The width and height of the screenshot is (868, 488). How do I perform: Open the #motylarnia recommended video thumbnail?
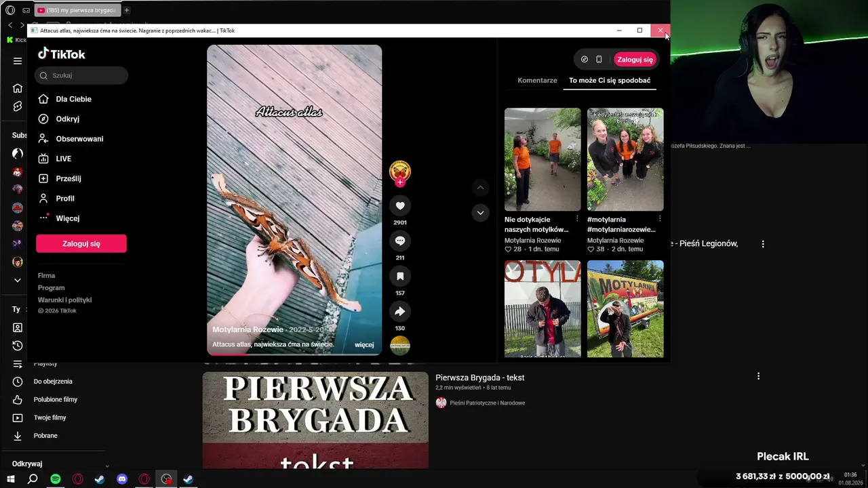click(625, 159)
